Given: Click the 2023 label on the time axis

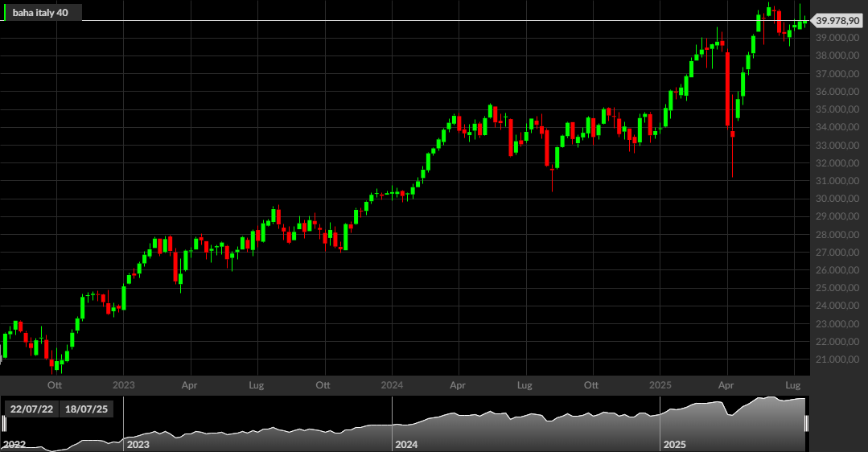Looking at the screenshot, I should pyautogui.click(x=123, y=385).
